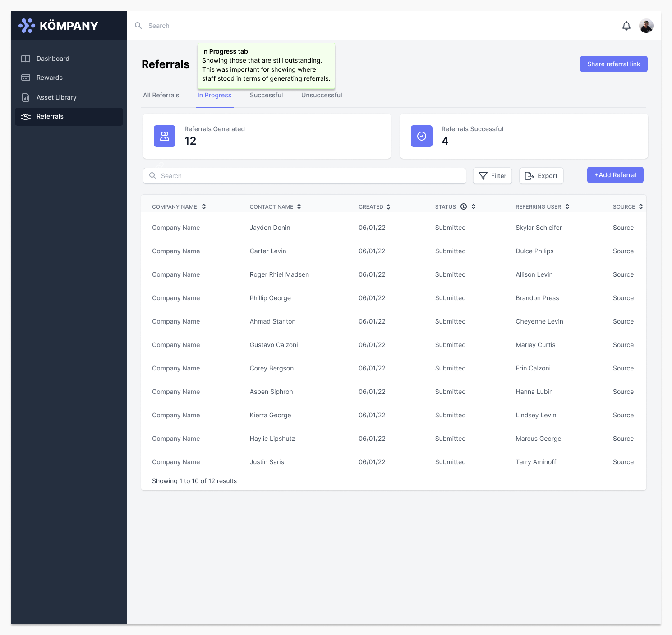Image resolution: width=672 pixels, height=635 pixels.
Task: Click the Asset Library document icon
Action: pos(26,97)
